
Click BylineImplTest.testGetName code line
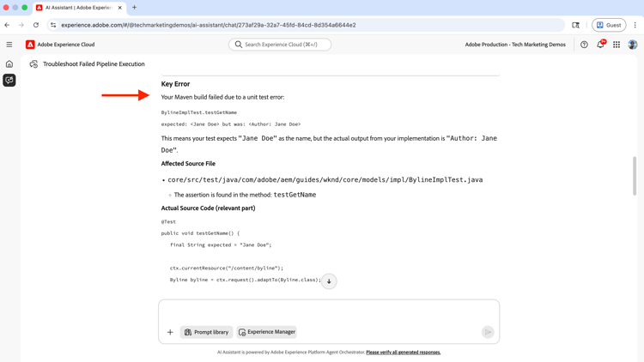[199, 112]
